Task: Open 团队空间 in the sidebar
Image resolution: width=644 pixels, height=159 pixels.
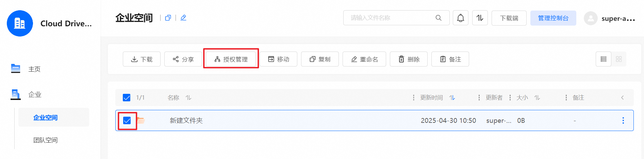Action: 46,140
